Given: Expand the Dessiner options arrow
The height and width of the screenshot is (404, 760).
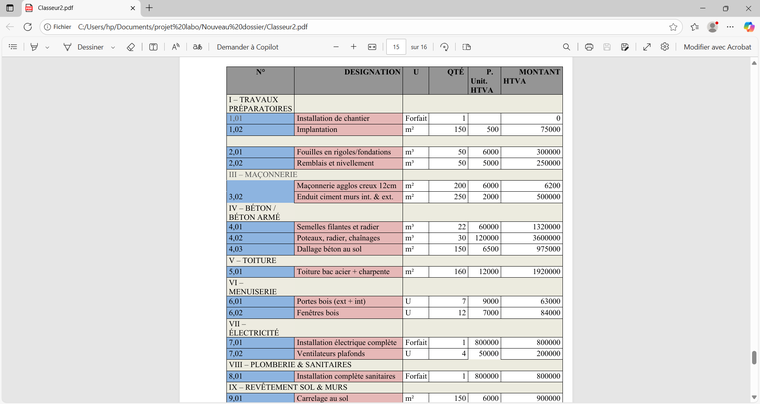Looking at the screenshot, I should pyautogui.click(x=113, y=47).
